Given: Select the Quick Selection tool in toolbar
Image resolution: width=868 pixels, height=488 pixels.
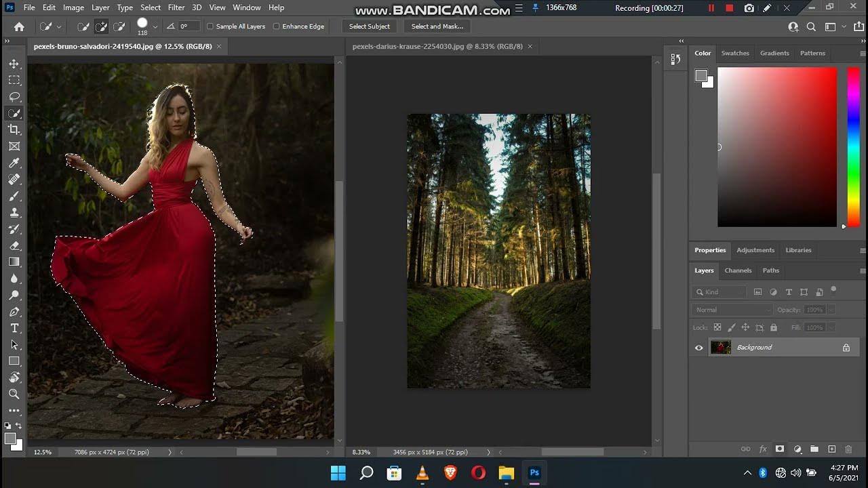Looking at the screenshot, I should (14, 113).
